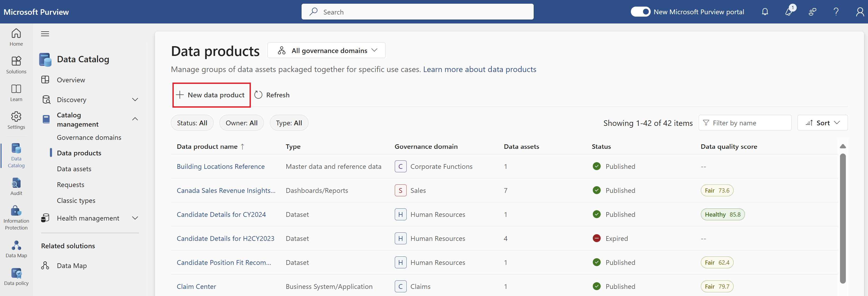Viewport: 868px width, 296px height.
Task: Open the Sort dropdown
Action: 823,123
